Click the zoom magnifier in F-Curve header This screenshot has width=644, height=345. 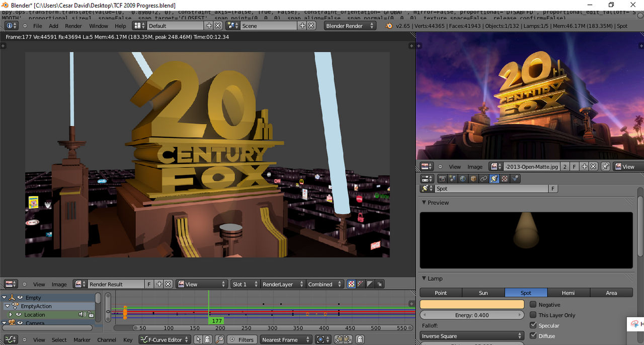(x=219, y=339)
